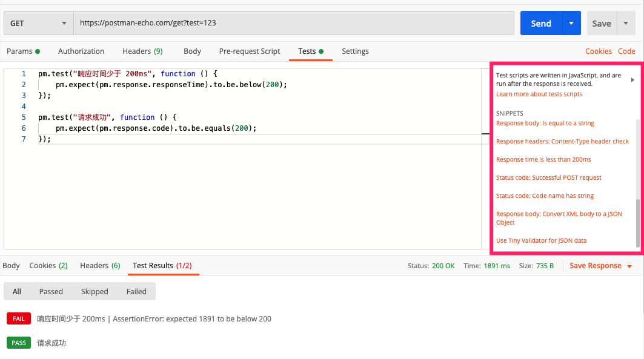
Task: Click the Save button
Action: (x=602, y=24)
